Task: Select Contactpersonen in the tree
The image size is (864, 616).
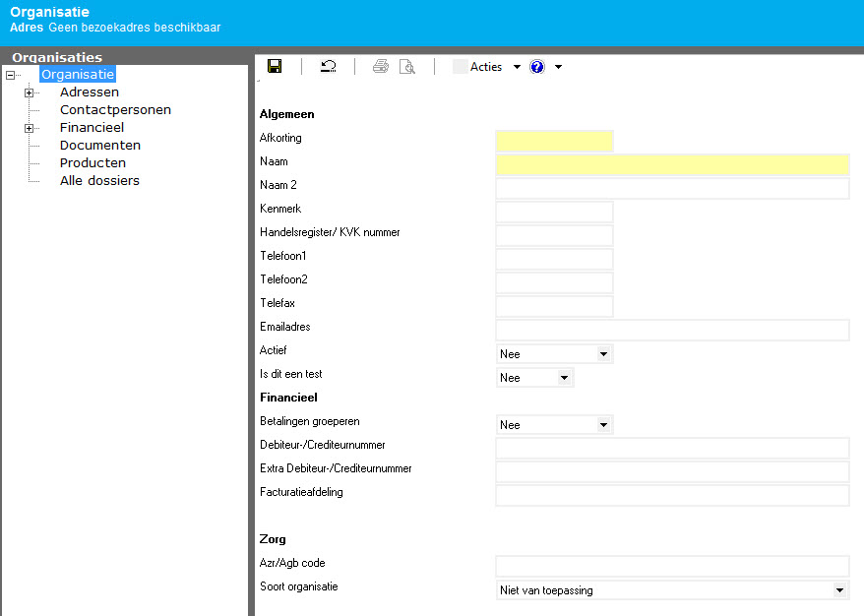Action: (x=115, y=110)
